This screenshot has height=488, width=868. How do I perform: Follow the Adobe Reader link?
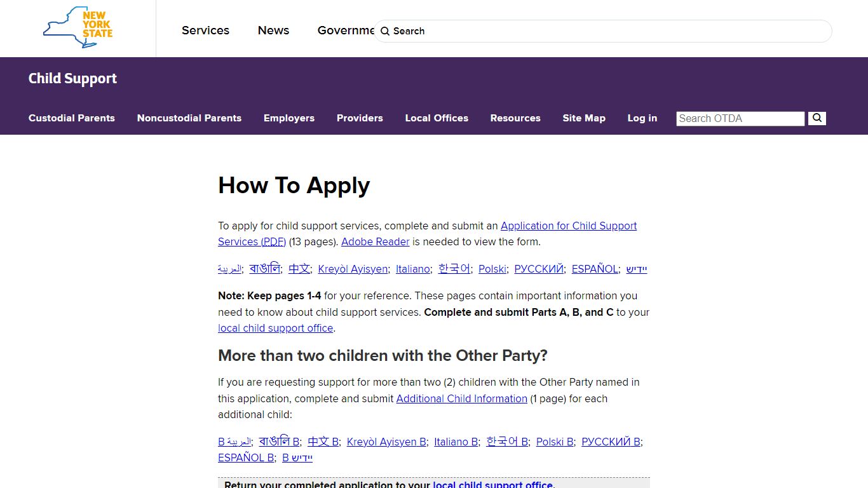[x=376, y=241]
